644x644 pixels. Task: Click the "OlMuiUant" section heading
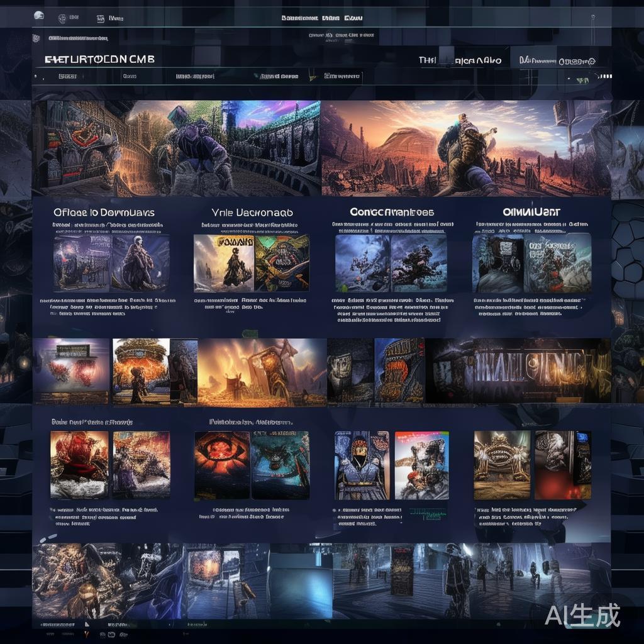[x=531, y=212]
